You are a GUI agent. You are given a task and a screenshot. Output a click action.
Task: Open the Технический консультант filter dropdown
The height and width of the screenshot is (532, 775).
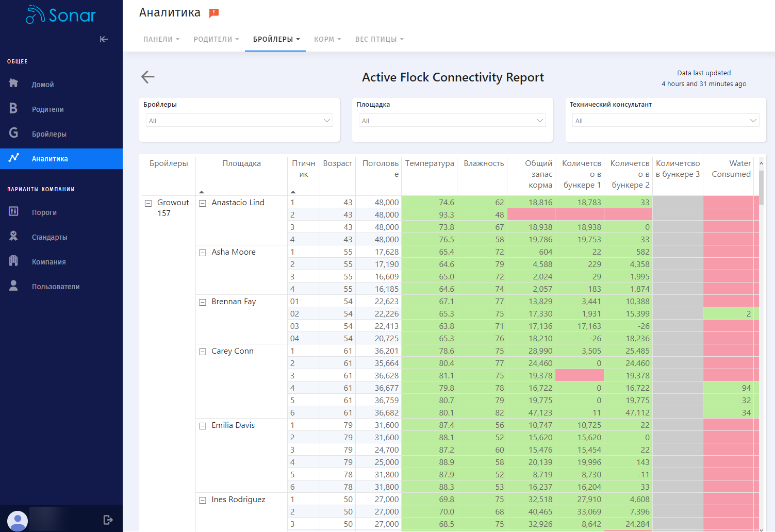coord(666,121)
